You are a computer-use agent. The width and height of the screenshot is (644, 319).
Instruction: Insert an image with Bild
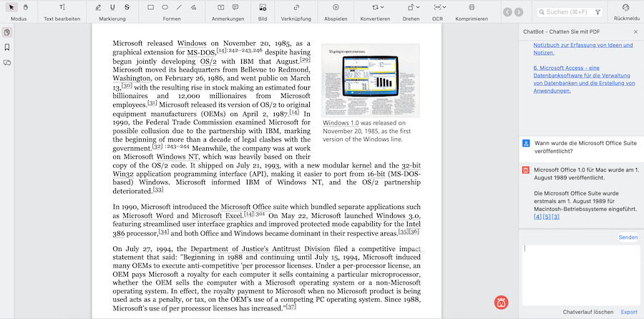coord(263,7)
